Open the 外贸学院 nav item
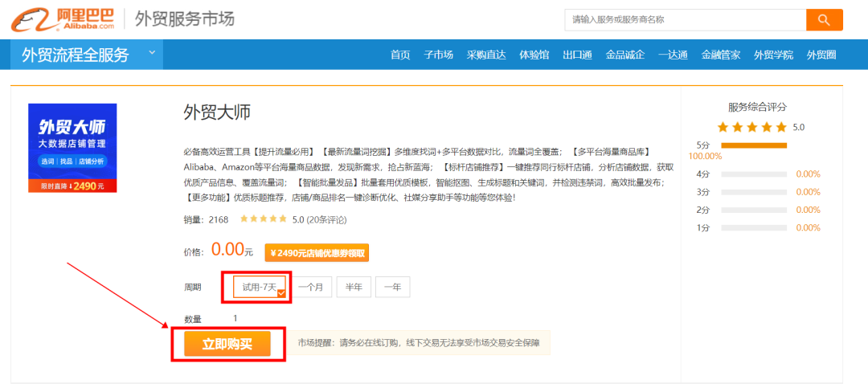Screen dimensions: 868x384 point(773,55)
